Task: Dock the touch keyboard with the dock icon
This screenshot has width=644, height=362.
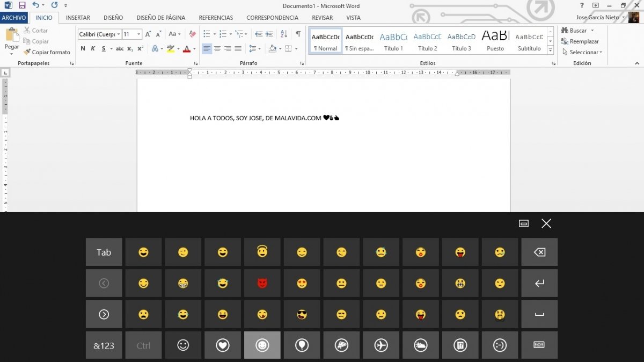Action: click(524, 223)
